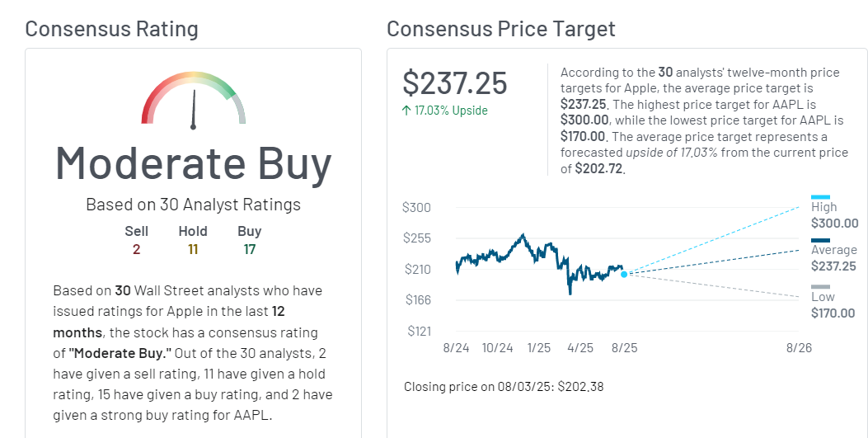Click the $237.25 average price target value
The height and width of the screenshot is (438, 868).
pyautogui.click(x=455, y=83)
